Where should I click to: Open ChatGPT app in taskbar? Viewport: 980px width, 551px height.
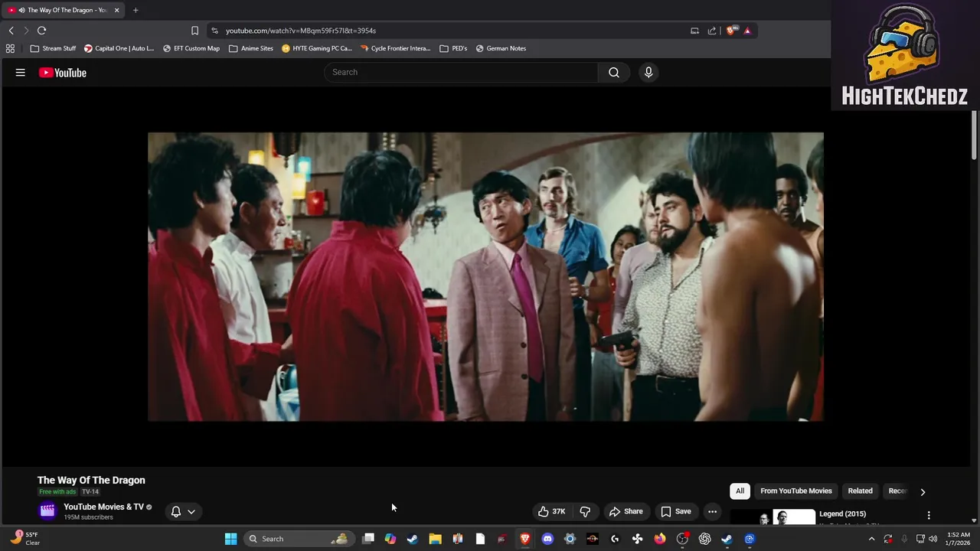coord(704,539)
